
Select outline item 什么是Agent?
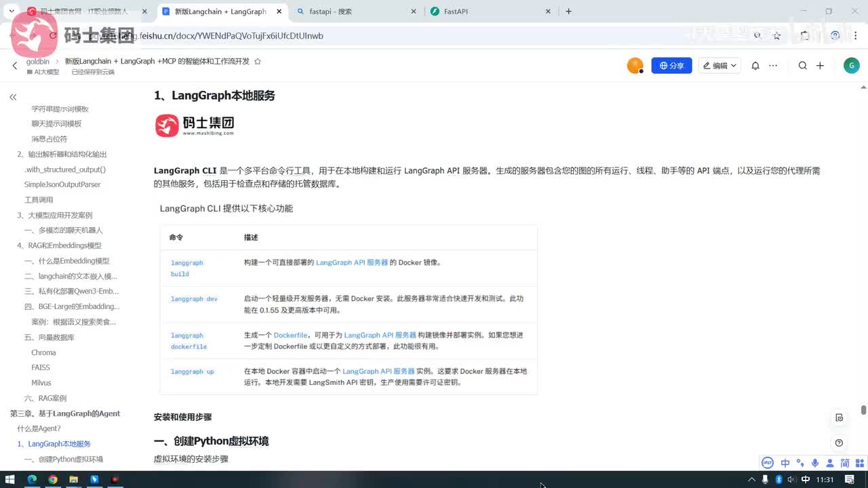pos(39,428)
